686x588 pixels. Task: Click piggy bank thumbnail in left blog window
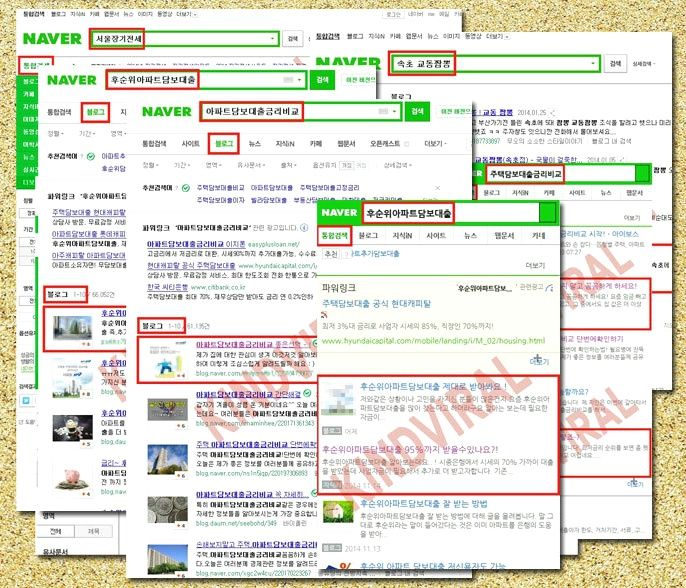(72, 479)
